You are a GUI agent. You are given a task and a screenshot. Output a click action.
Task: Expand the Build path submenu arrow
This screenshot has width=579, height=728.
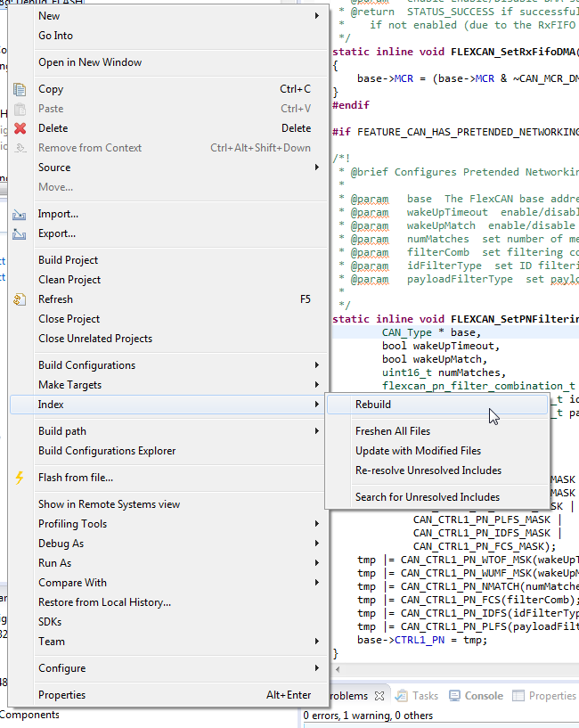click(x=316, y=431)
